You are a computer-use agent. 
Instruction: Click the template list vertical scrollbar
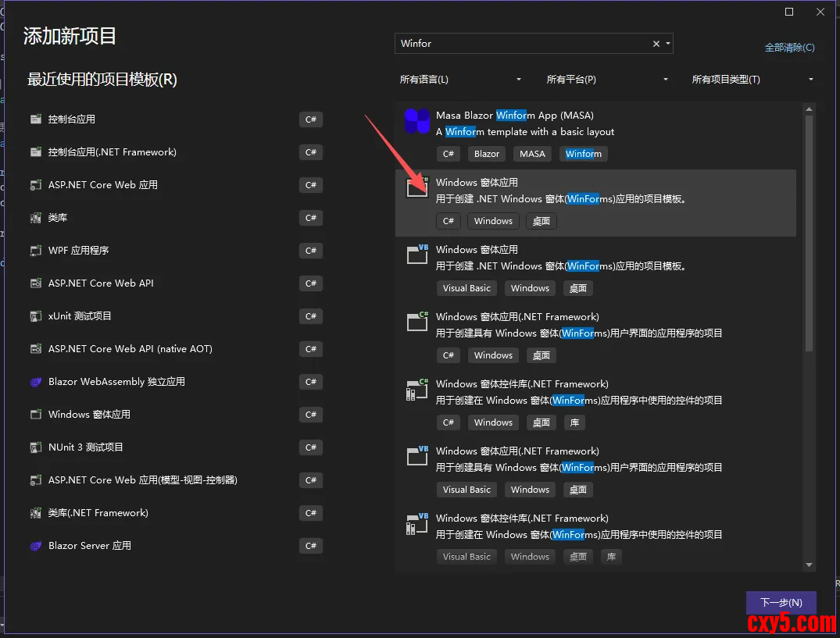point(809,234)
